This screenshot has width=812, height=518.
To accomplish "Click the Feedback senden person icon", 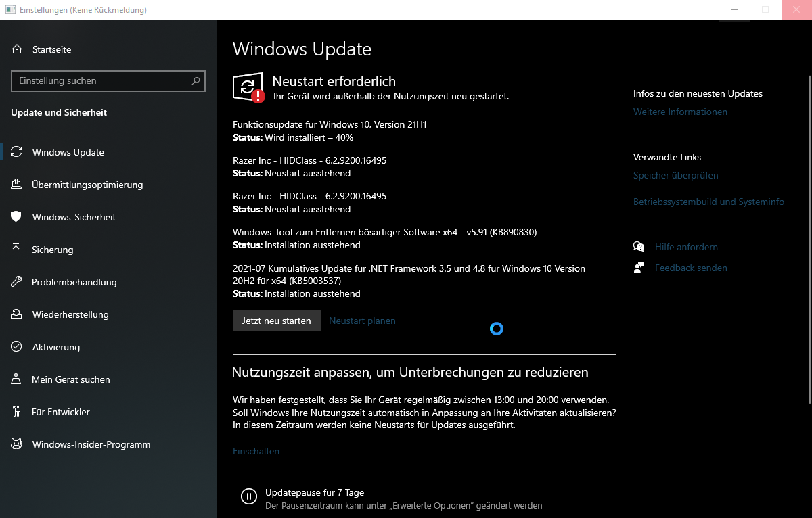I will click(x=639, y=268).
